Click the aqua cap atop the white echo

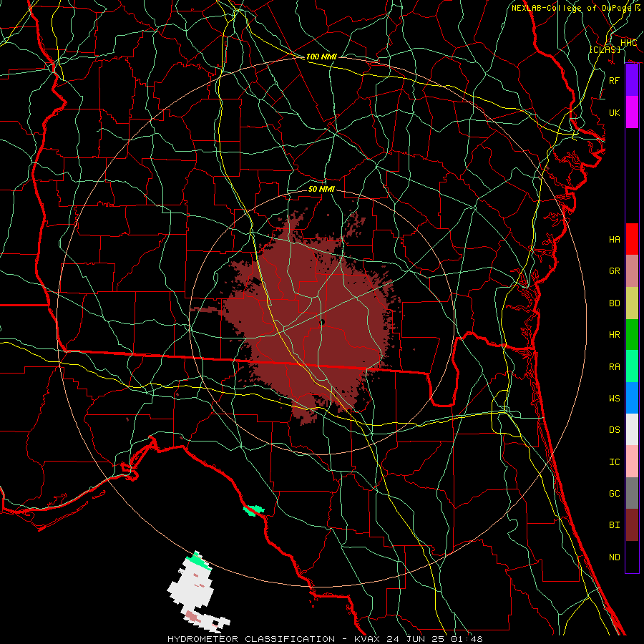[199, 561]
